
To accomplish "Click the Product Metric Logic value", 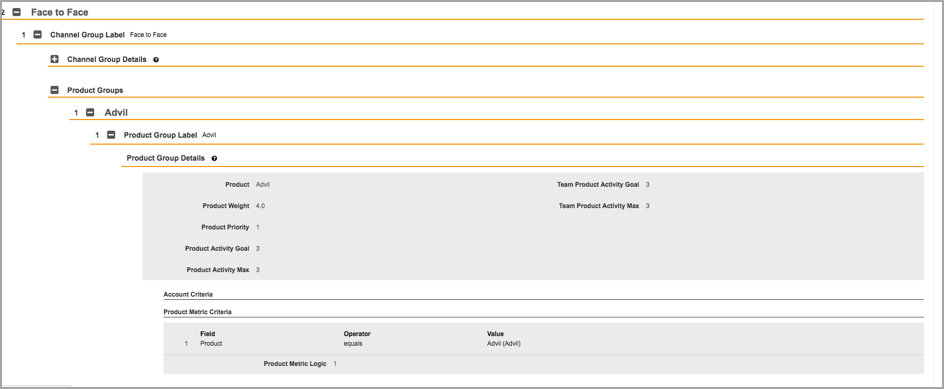I will point(335,364).
